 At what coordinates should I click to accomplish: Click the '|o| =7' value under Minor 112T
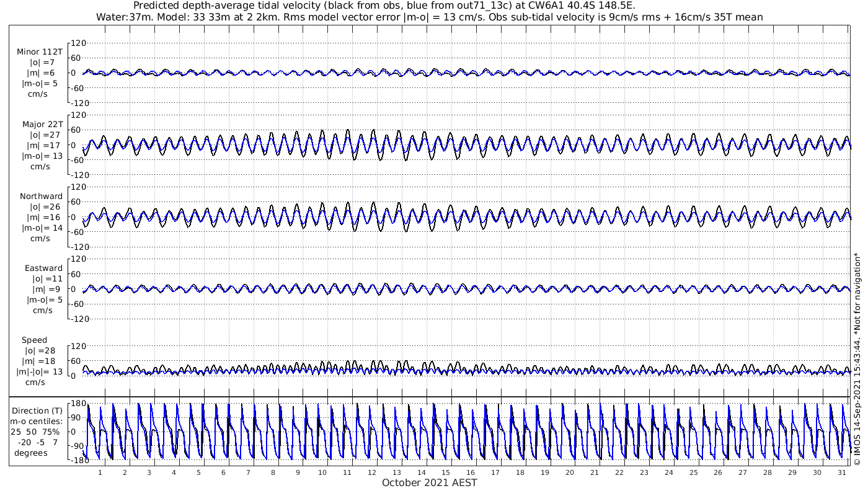43,62
